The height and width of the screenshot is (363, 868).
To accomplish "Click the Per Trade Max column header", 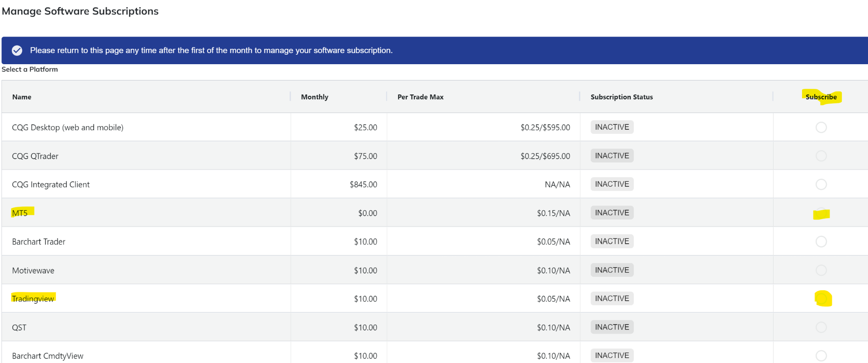I will coord(420,97).
